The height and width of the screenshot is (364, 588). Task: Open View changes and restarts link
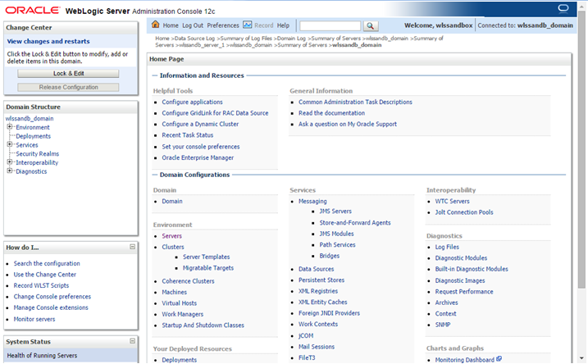pos(48,41)
